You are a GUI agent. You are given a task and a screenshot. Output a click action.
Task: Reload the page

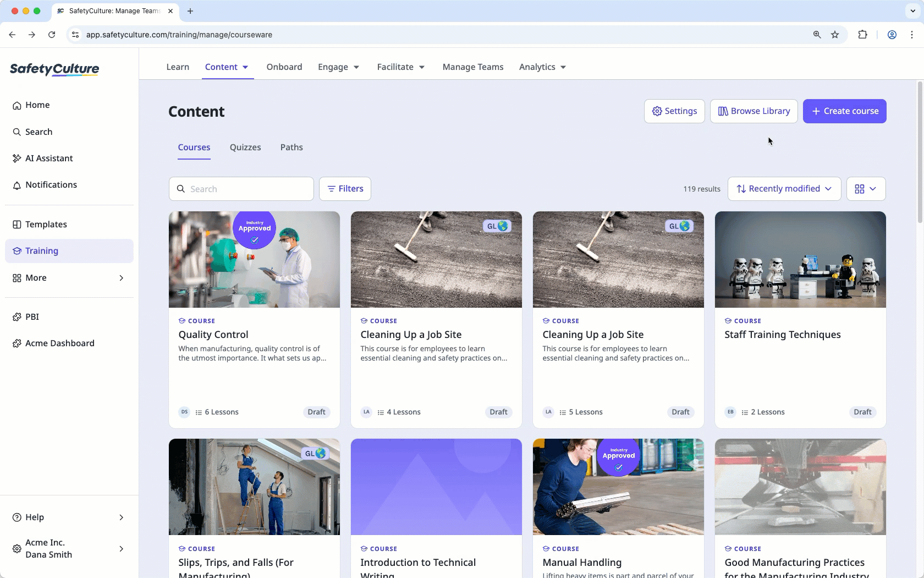tap(52, 35)
